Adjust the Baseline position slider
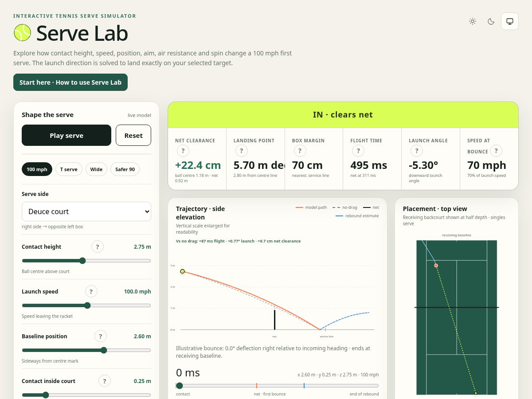532x399 pixels. tap(86, 350)
